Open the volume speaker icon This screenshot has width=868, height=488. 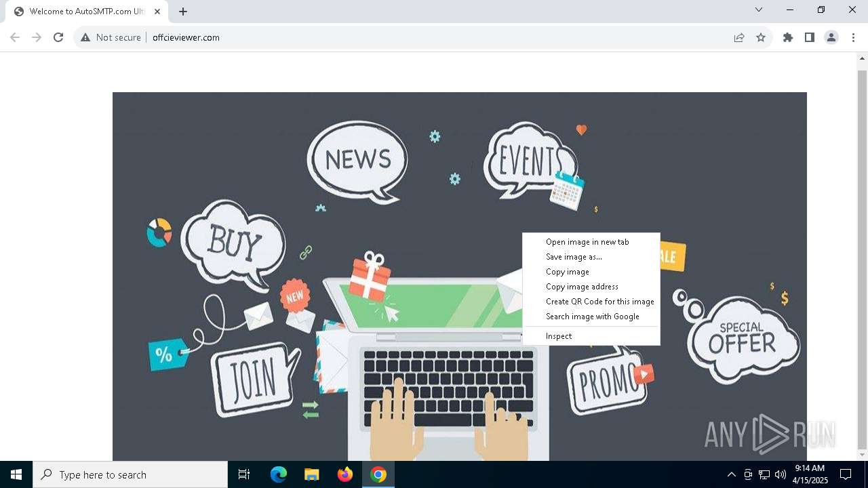(780, 474)
